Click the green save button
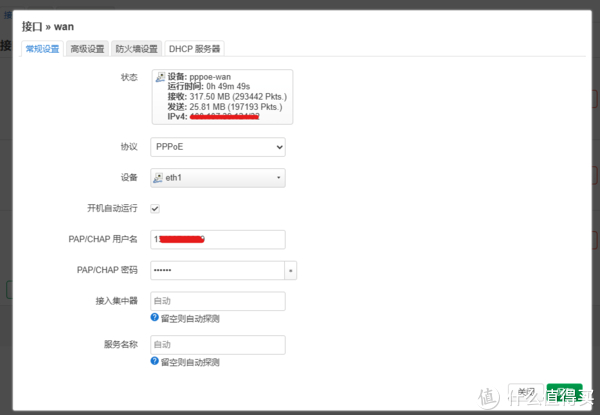Image resolution: width=600 pixels, height=415 pixels. click(564, 393)
